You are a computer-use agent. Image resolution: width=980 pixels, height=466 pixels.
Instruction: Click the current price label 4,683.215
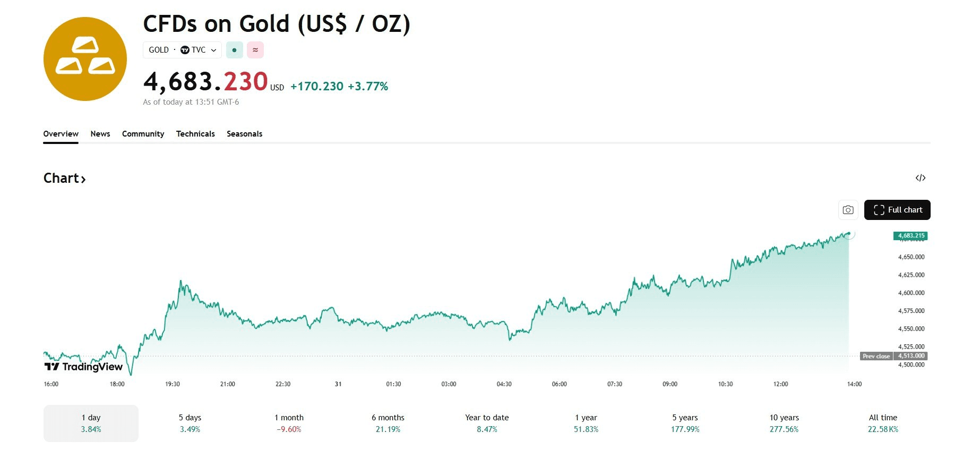point(910,235)
